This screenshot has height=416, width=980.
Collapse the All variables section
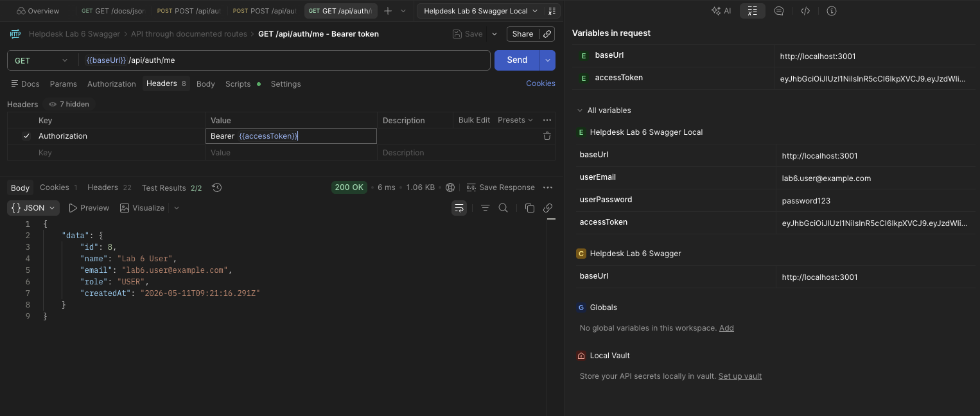[580, 110]
